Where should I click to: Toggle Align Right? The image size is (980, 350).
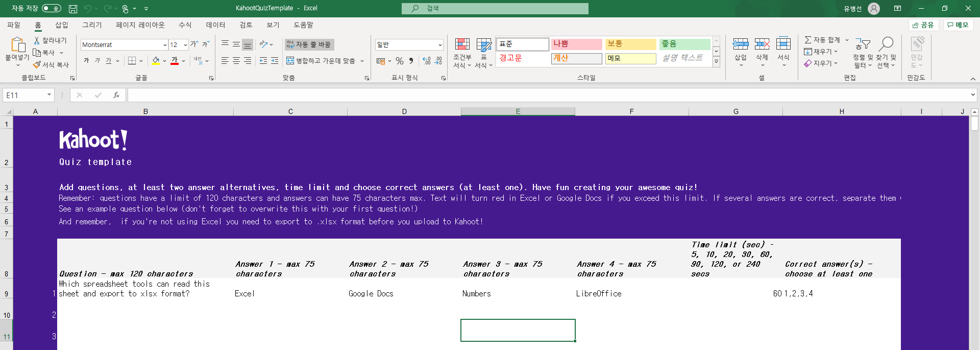[x=248, y=61]
